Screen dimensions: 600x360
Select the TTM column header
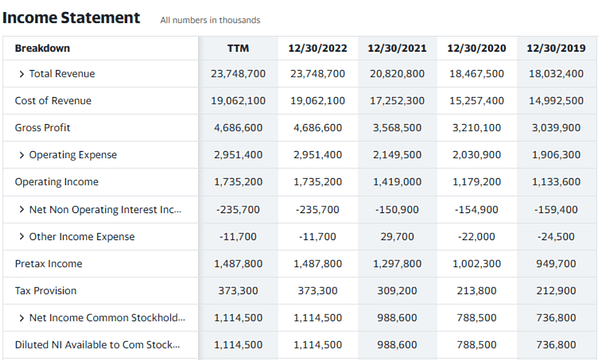[238, 48]
